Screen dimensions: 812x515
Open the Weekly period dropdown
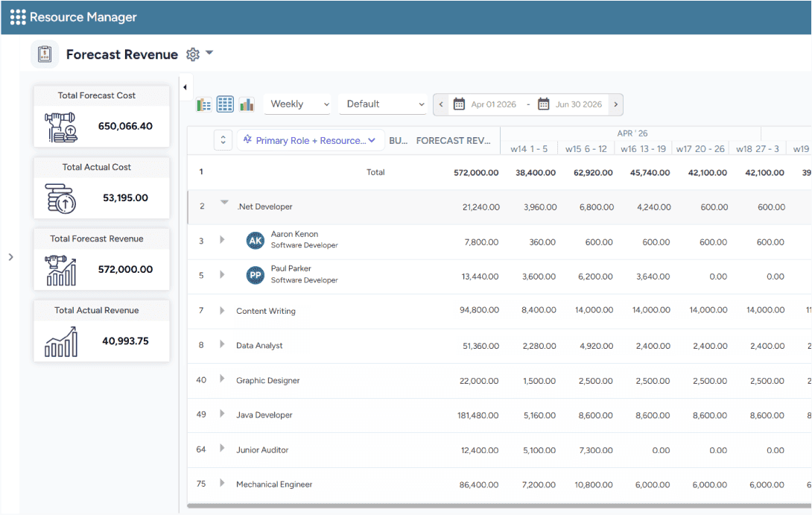tap(298, 104)
